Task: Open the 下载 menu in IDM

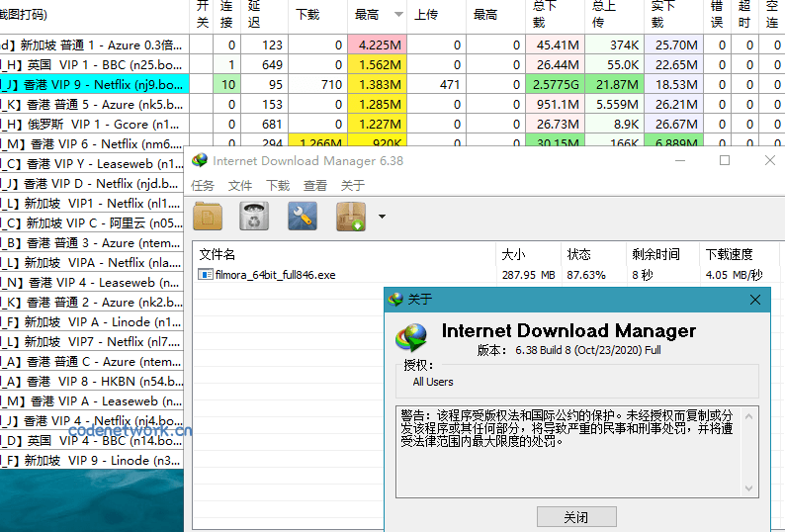Action: pyautogui.click(x=278, y=185)
